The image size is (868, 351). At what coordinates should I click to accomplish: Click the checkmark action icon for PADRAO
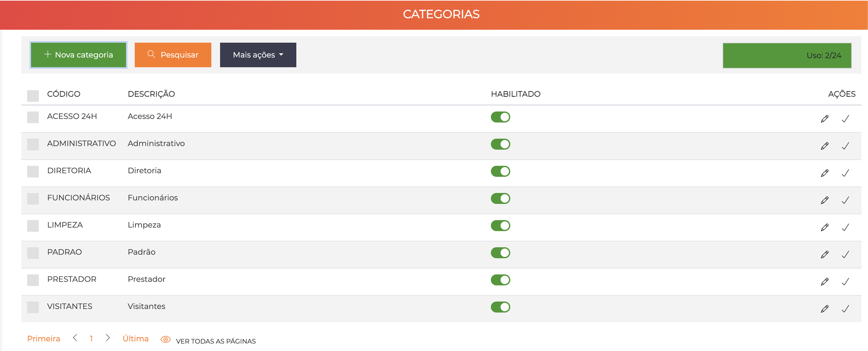[x=845, y=254]
